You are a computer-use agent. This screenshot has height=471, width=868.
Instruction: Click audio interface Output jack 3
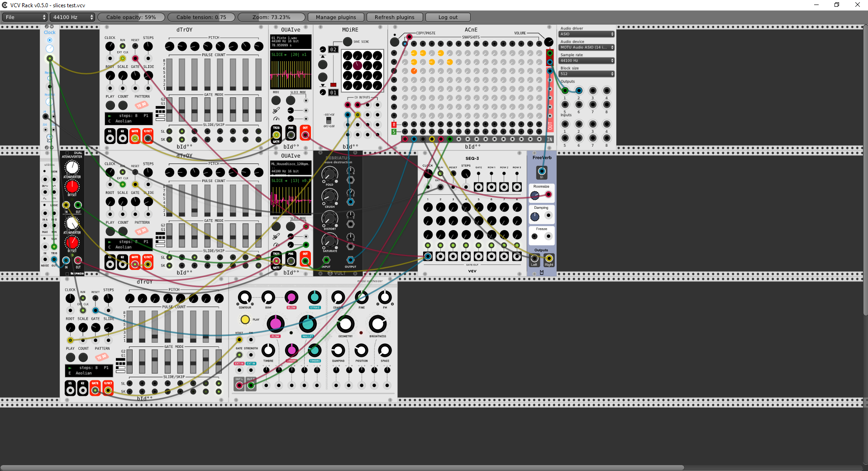(593, 91)
